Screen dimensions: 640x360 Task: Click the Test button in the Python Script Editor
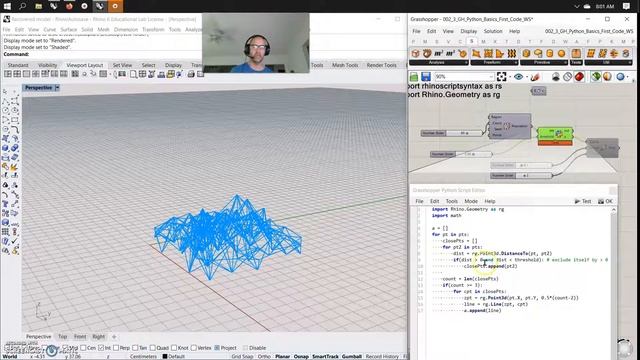583,201
